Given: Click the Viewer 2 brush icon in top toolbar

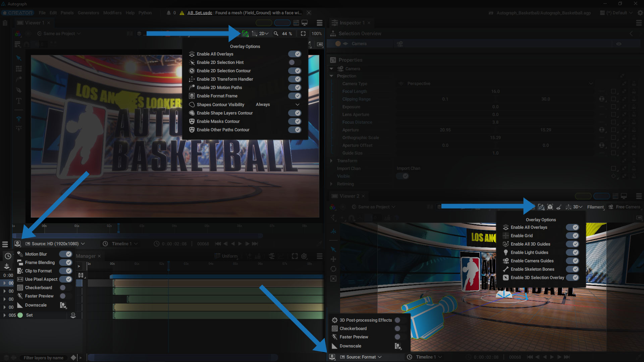Looking at the screenshot, I should [x=559, y=207].
